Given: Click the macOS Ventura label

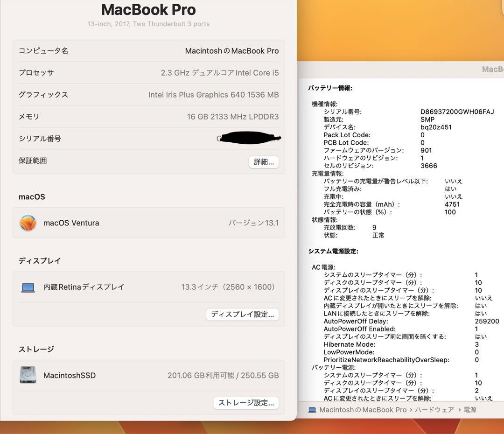Looking at the screenshot, I should 71,223.
